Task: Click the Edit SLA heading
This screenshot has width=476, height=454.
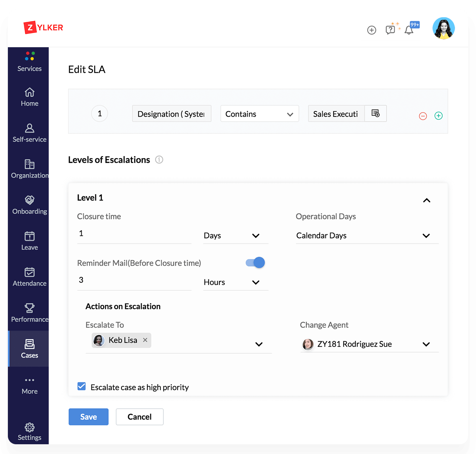Action: coord(87,69)
